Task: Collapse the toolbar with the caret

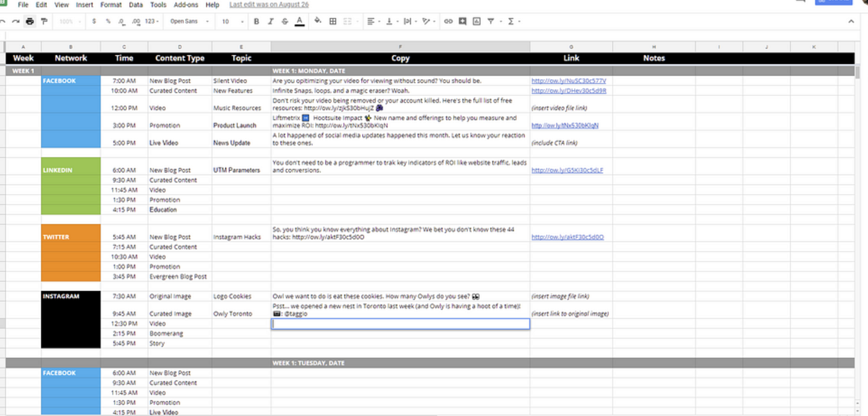Action: point(851,21)
